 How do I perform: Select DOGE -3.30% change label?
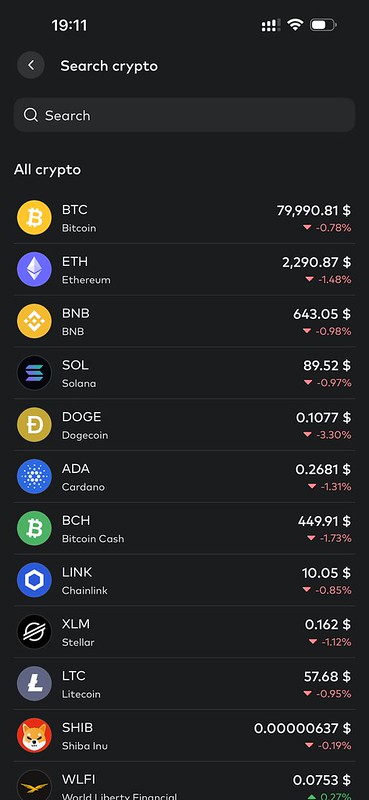point(327,435)
